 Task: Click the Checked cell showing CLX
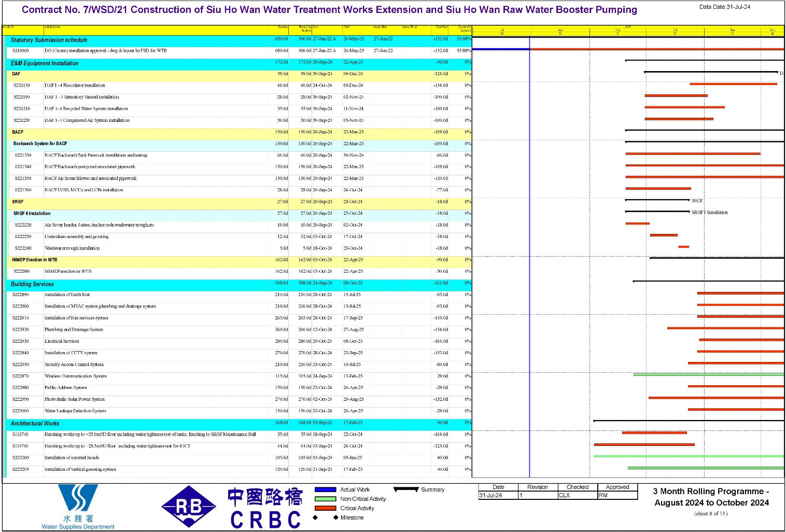(x=578, y=495)
